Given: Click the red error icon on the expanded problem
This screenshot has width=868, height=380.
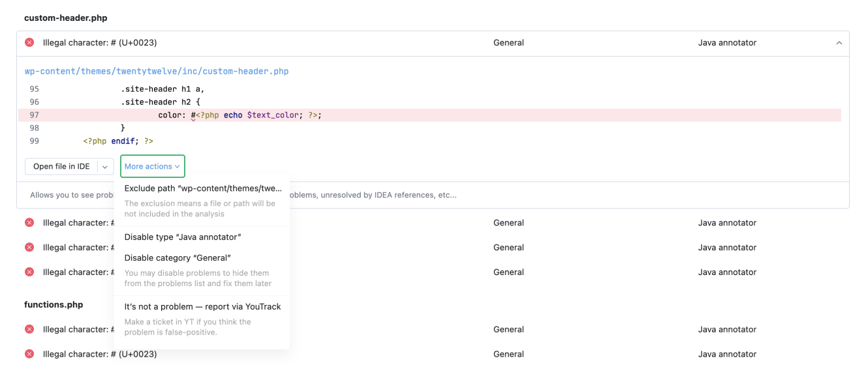Looking at the screenshot, I should pos(29,43).
